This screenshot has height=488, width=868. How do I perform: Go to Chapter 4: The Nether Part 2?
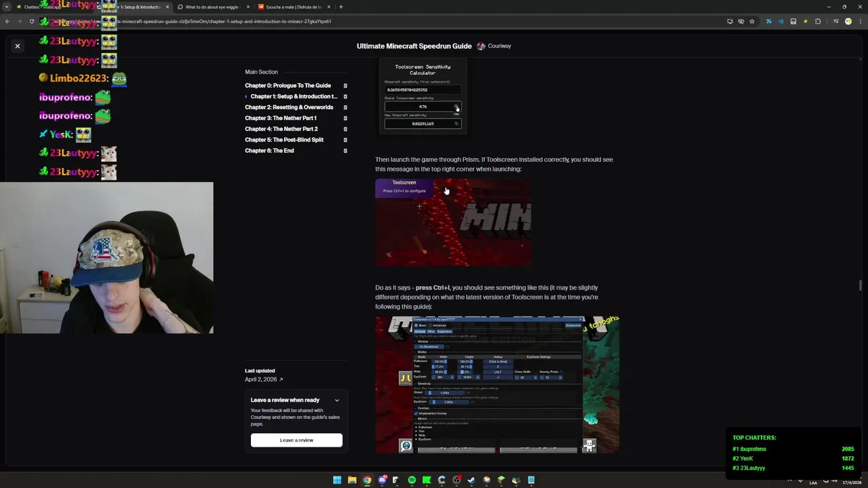281,129
